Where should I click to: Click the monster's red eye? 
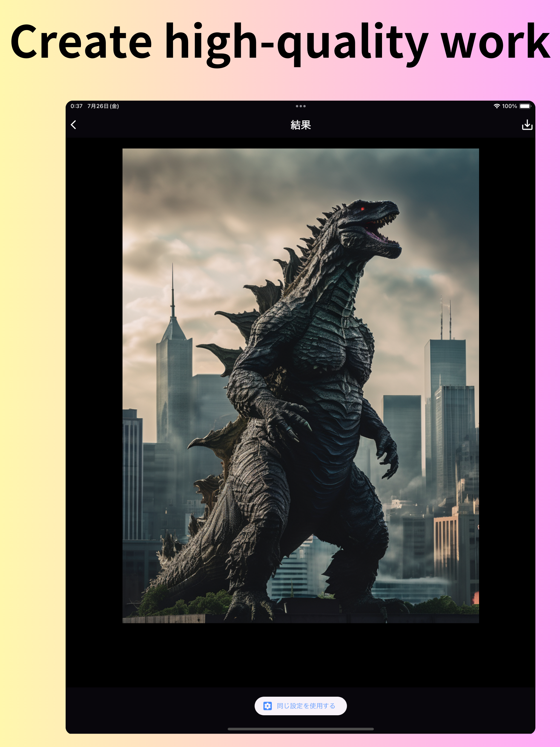point(363,209)
